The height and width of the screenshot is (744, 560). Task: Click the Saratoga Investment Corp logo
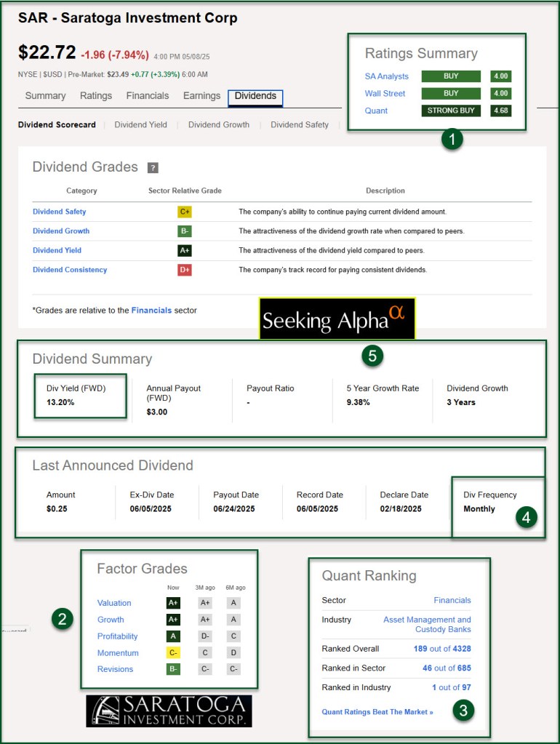(x=169, y=711)
